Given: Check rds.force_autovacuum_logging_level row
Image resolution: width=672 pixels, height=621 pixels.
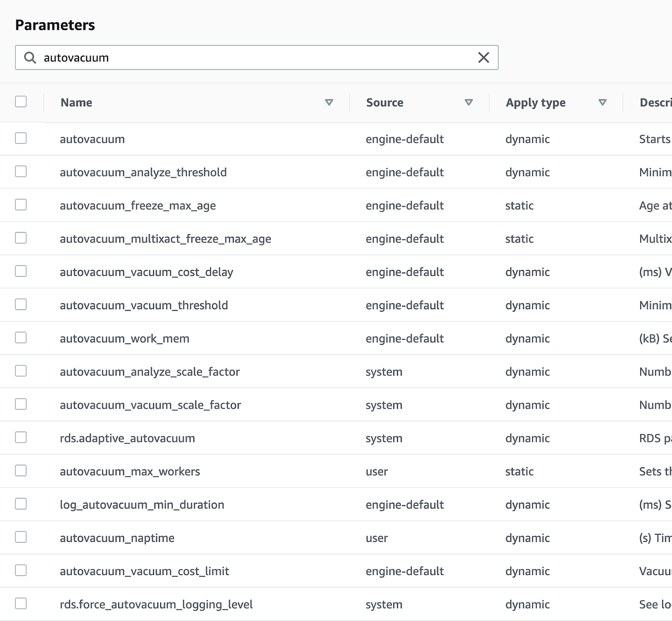Looking at the screenshot, I should (21, 604).
